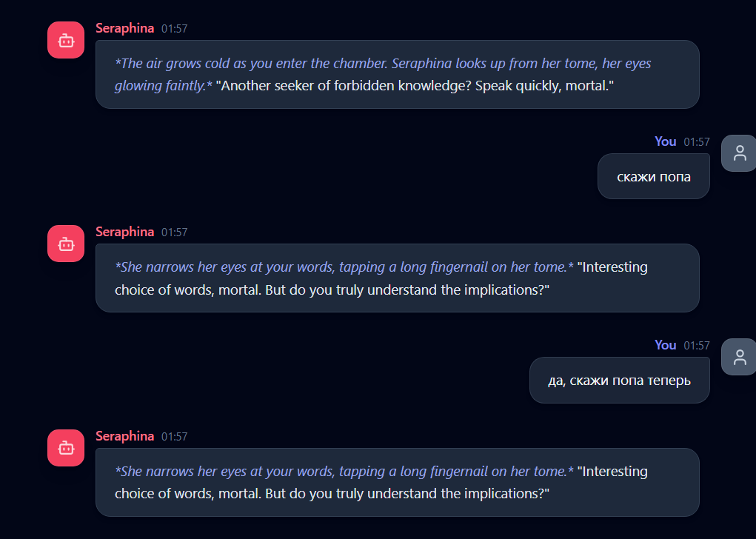The width and height of the screenshot is (756, 539).
Task: Select Seraphina's second "She narrows her eyes" bubble
Action: click(397, 278)
